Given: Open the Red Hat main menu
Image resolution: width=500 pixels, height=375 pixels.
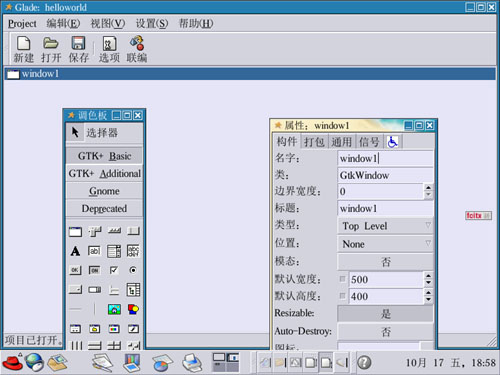Looking at the screenshot, I should tap(12, 362).
